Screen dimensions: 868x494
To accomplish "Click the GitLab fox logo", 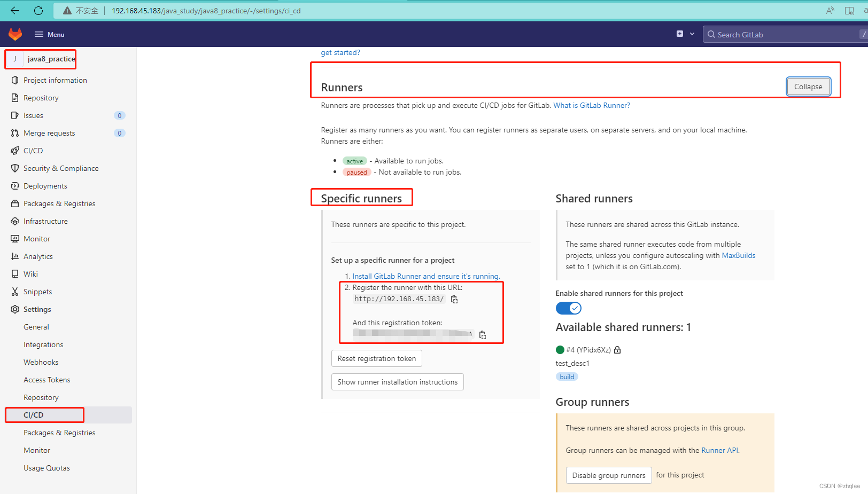I will click(15, 34).
